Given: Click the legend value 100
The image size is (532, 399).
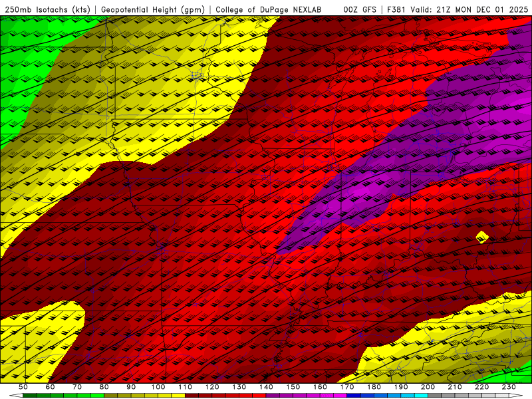Looking at the screenshot, I should coord(158,387).
